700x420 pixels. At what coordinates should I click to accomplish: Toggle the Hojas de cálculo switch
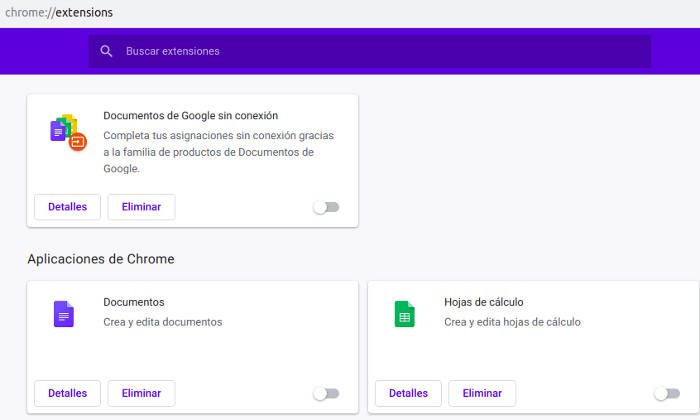click(667, 394)
